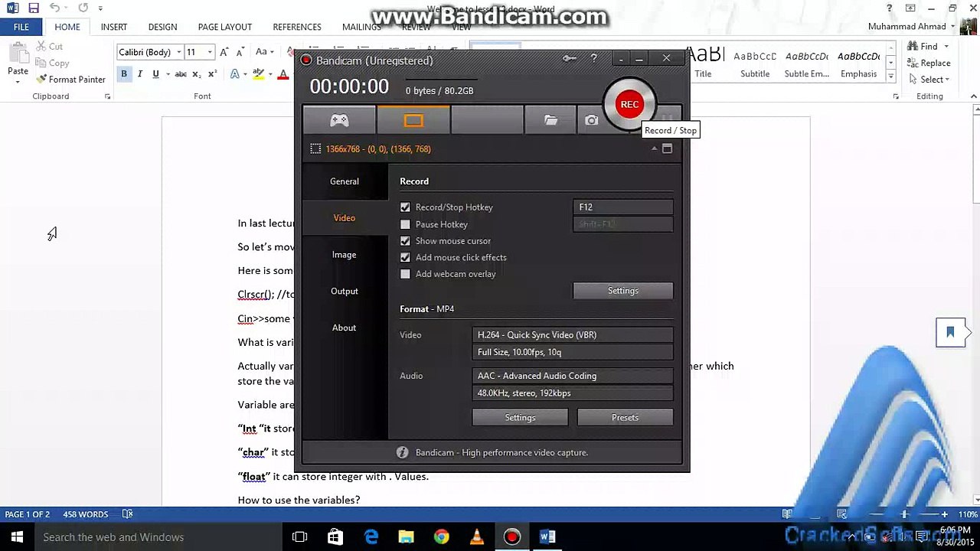The image size is (980, 551).
Task: Click the Bandicam key register icon
Action: [570, 58]
